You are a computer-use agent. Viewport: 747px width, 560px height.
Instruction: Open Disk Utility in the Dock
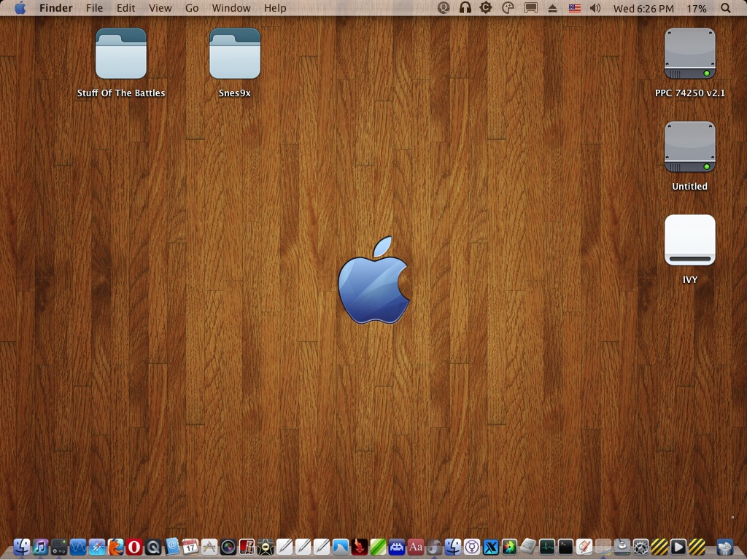tap(622, 547)
